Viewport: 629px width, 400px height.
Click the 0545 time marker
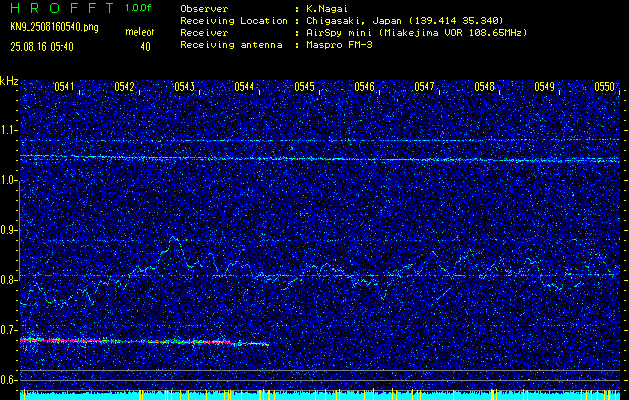(x=304, y=87)
